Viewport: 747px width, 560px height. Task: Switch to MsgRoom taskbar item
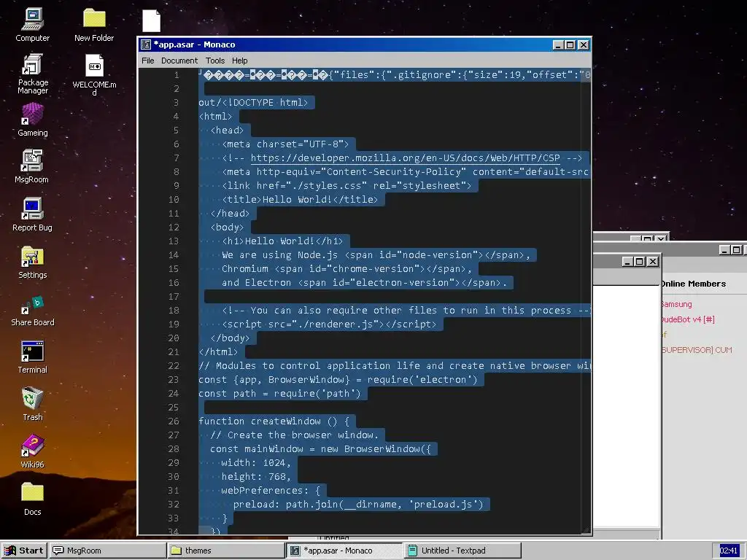pyautogui.click(x=107, y=551)
